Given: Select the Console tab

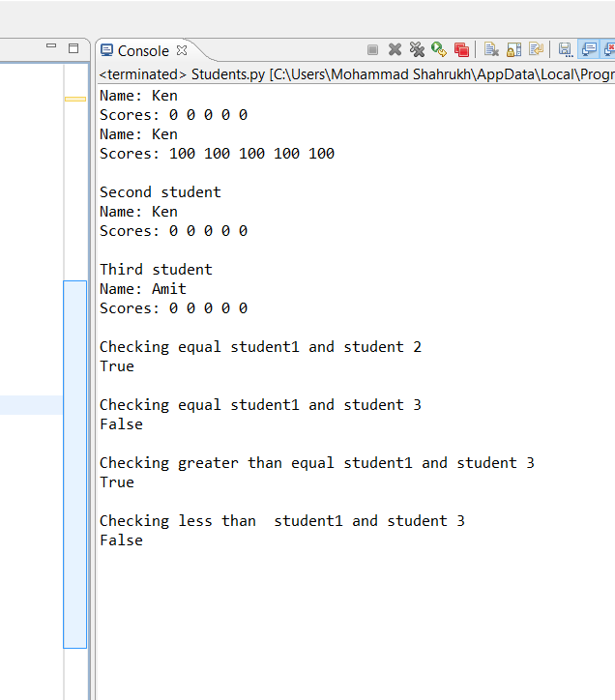Looking at the screenshot, I should click(x=143, y=51).
